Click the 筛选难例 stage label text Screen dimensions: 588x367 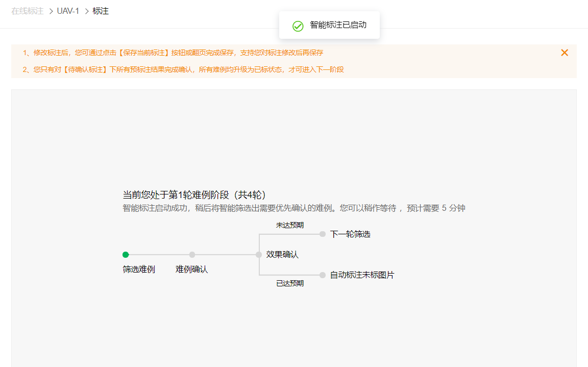pos(139,269)
